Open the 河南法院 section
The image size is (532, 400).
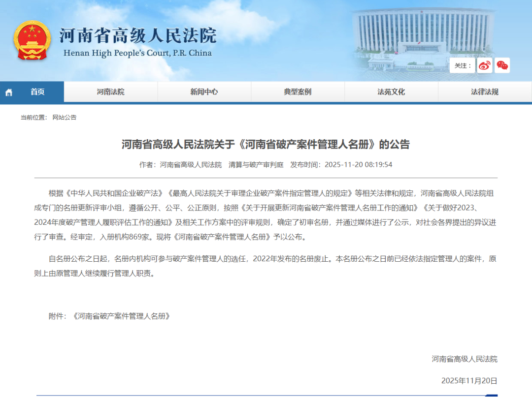click(110, 92)
